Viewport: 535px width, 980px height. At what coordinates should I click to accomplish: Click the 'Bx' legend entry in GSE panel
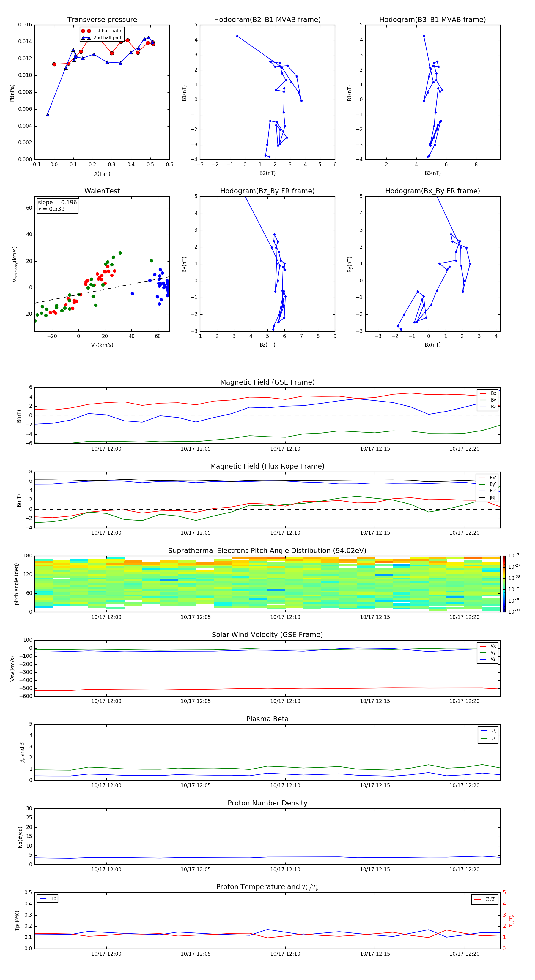[x=488, y=394]
